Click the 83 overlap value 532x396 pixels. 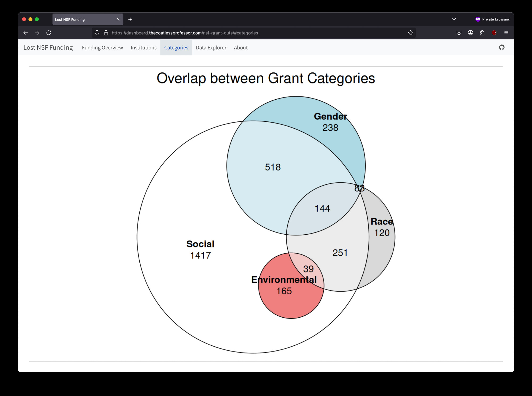(359, 188)
